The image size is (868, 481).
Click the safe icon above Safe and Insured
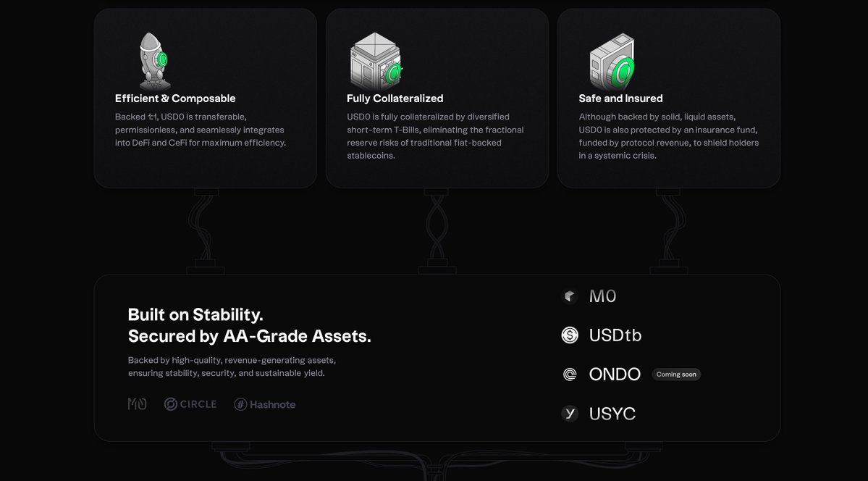(x=612, y=62)
